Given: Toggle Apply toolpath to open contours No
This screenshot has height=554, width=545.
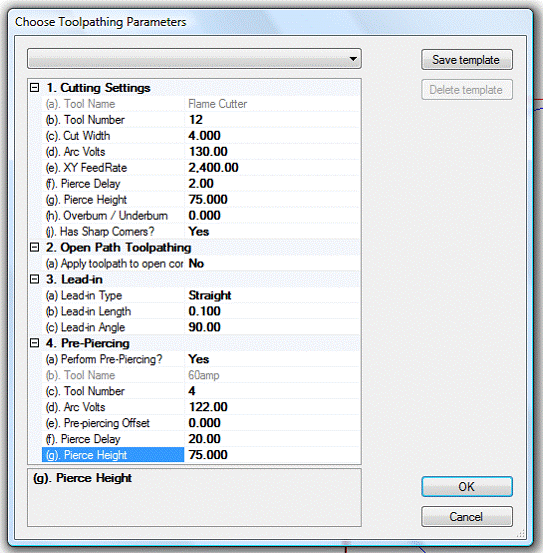Looking at the screenshot, I should 272,264.
